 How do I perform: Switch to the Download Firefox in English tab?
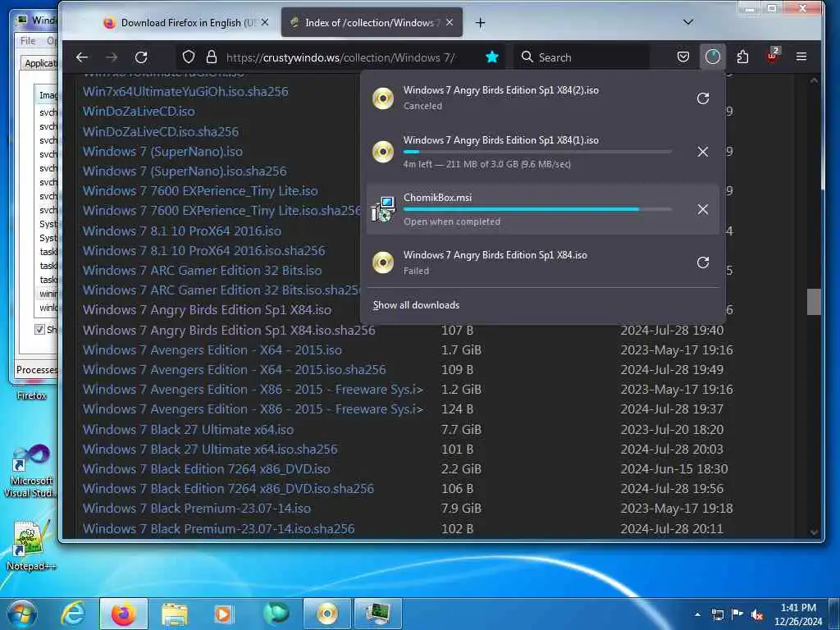coord(185,22)
